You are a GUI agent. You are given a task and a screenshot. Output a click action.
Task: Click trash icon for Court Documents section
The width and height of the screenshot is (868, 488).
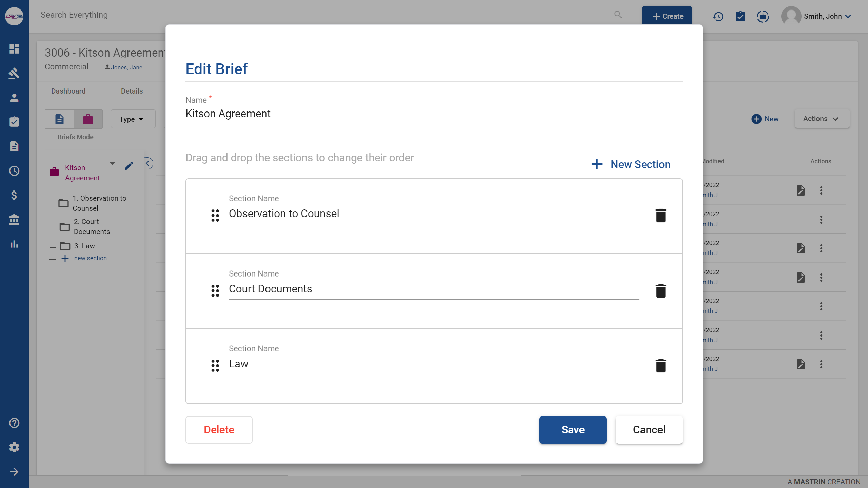pyautogui.click(x=660, y=291)
